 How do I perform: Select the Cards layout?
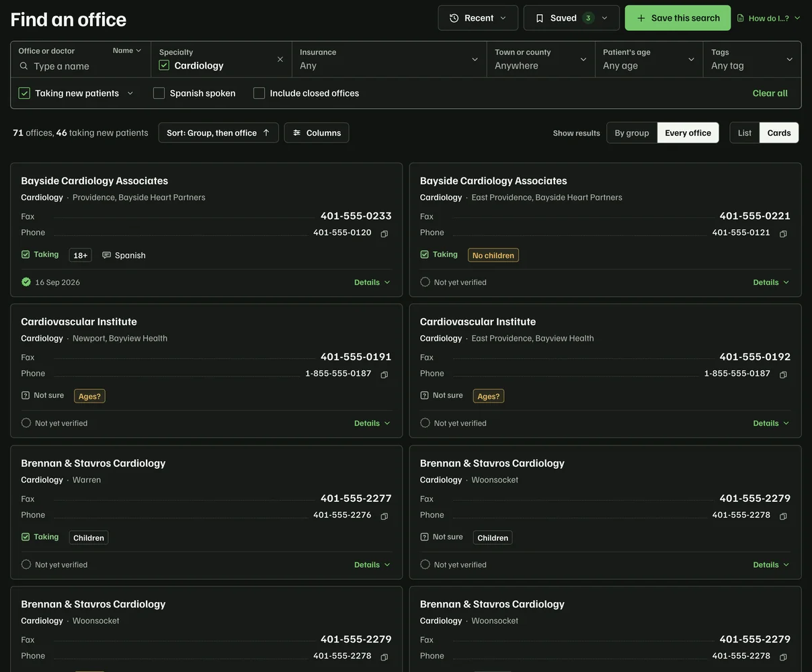click(x=779, y=133)
